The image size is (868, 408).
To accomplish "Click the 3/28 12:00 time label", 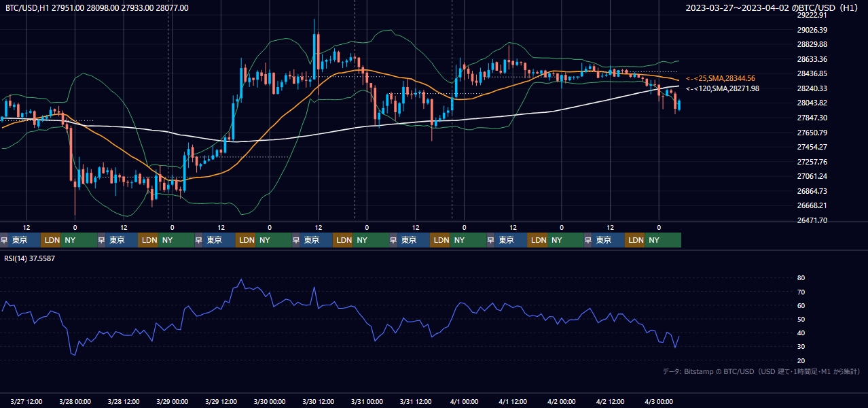I will 124,401.
